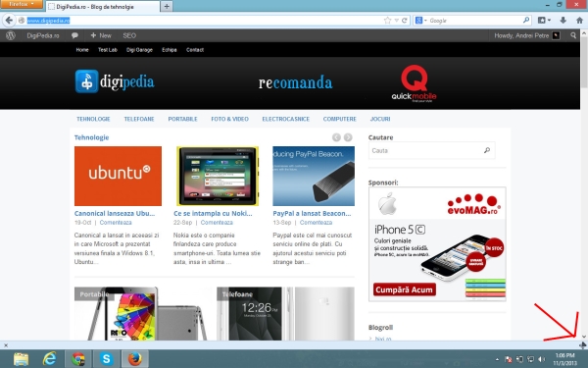Click the Cumpără Acum ad button
This screenshot has height=368, width=588.
(404, 289)
